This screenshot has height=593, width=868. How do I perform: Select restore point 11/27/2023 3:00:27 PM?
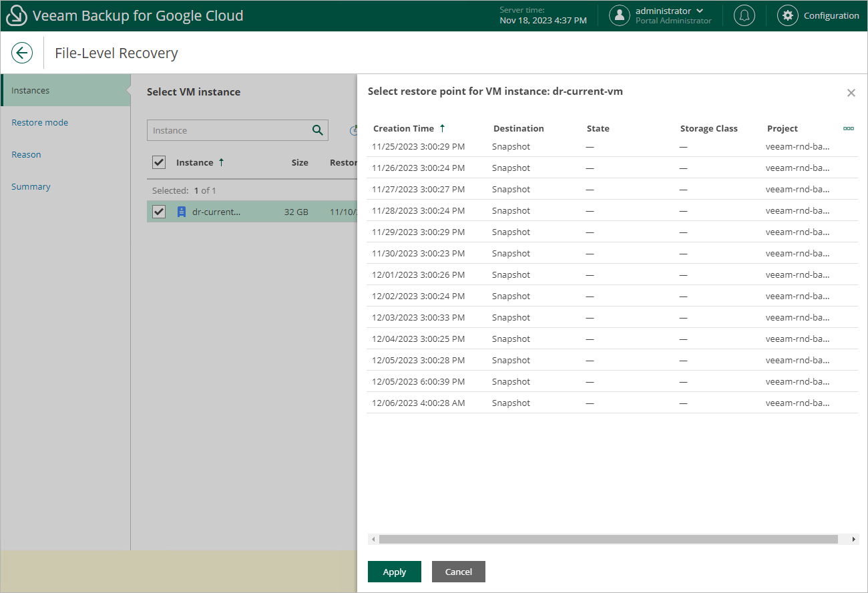point(612,189)
